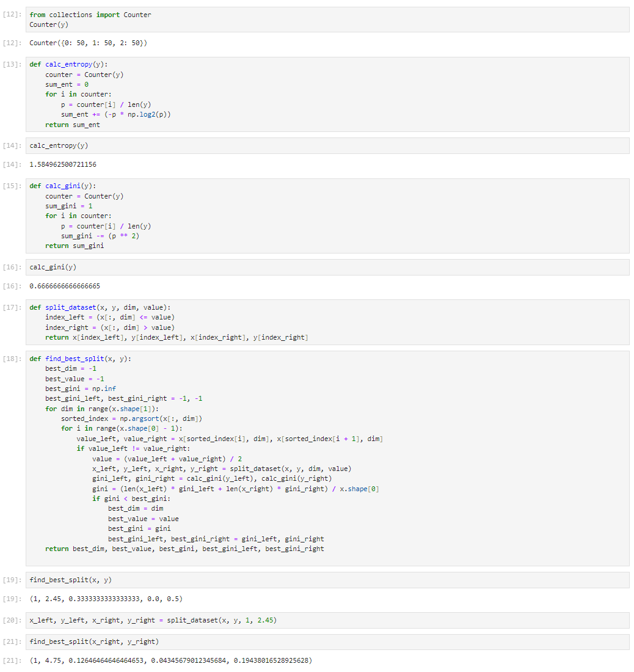This screenshot has width=634, height=672.
Task: Click the np.argsort line in find_best_split
Action: [x=131, y=418]
